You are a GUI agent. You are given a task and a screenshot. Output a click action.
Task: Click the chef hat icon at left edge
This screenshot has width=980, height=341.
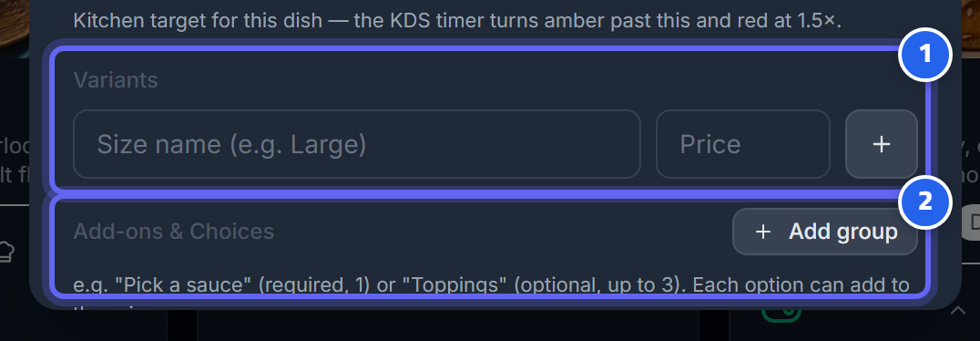click(x=6, y=251)
